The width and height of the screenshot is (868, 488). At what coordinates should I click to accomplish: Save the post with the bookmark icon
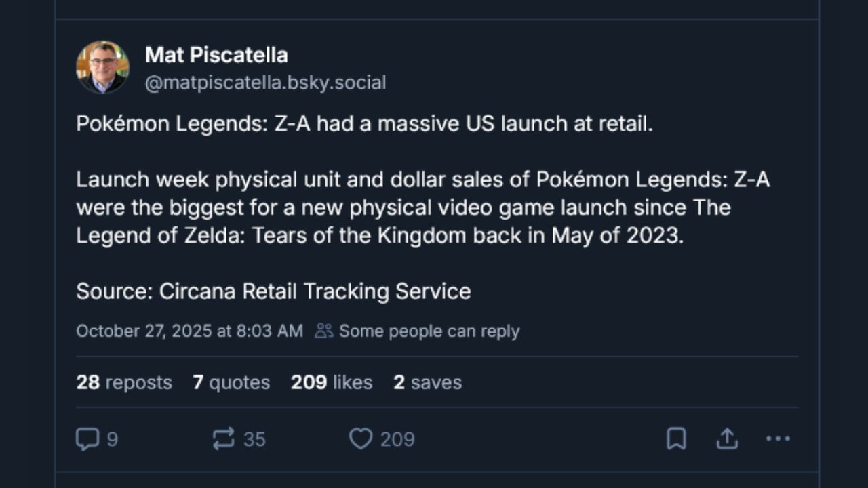click(x=676, y=439)
